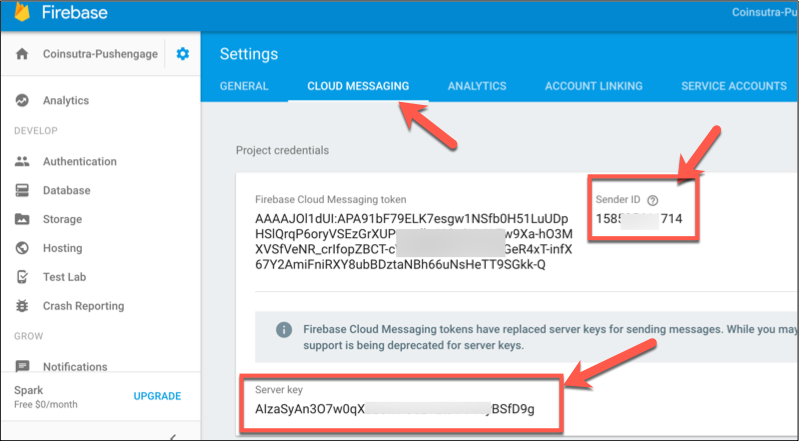Click the UPGRADE plan button

(157, 396)
